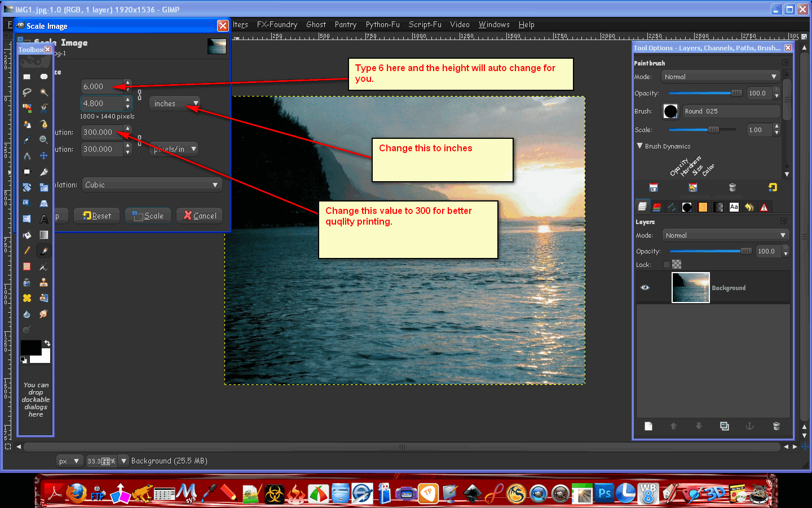Image resolution: width=812 pixels, height=508 pixels.
Task: Create a new layer in Layers panel
Action: (x=648, y=426)
